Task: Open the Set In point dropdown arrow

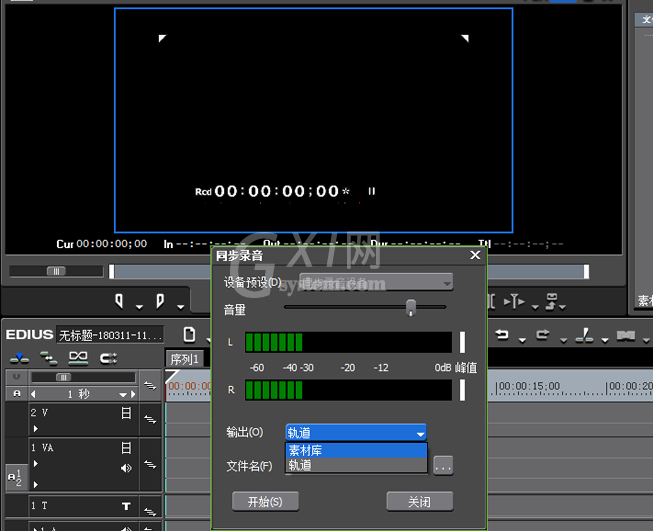Action: pos(140,307)
